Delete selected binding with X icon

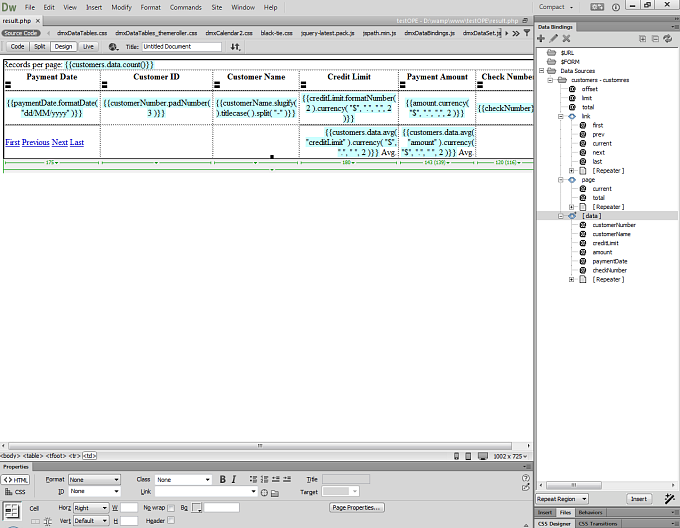click(566, 39)
